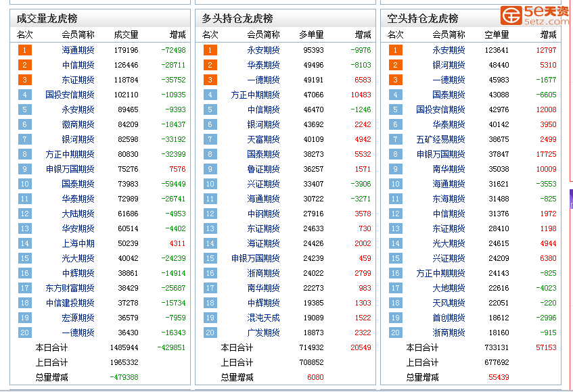Open 永安期货 in the 多头持仓龙虎榜 table

point(263,50)
